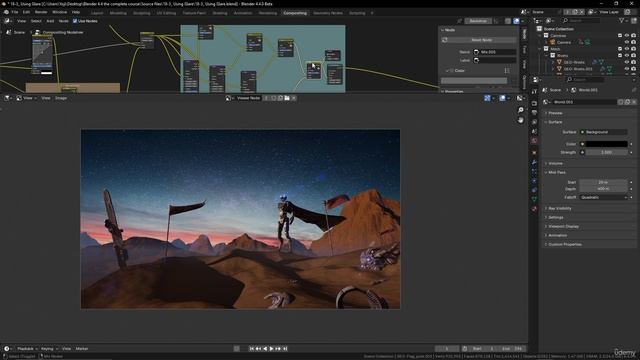This screenshot has height=360, width=640.
Task: Open the Object Data properties tab
Action: [534, 199]
